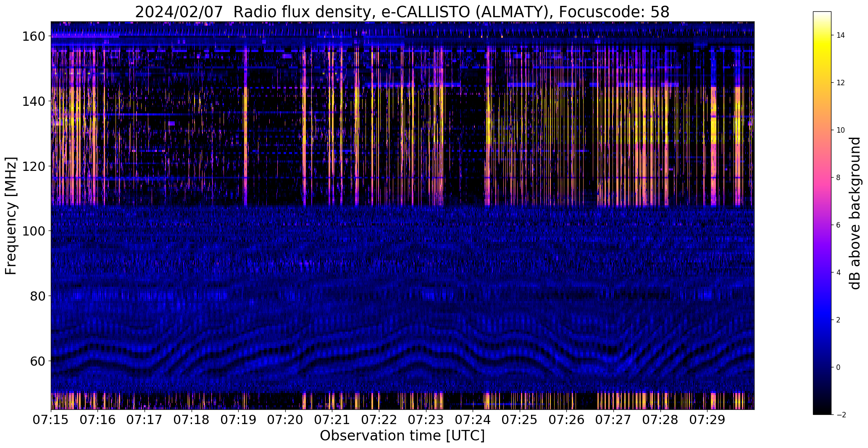Click the colorbar tick label 2
This screenshot has height=448, width=868.
click(839, 320)
